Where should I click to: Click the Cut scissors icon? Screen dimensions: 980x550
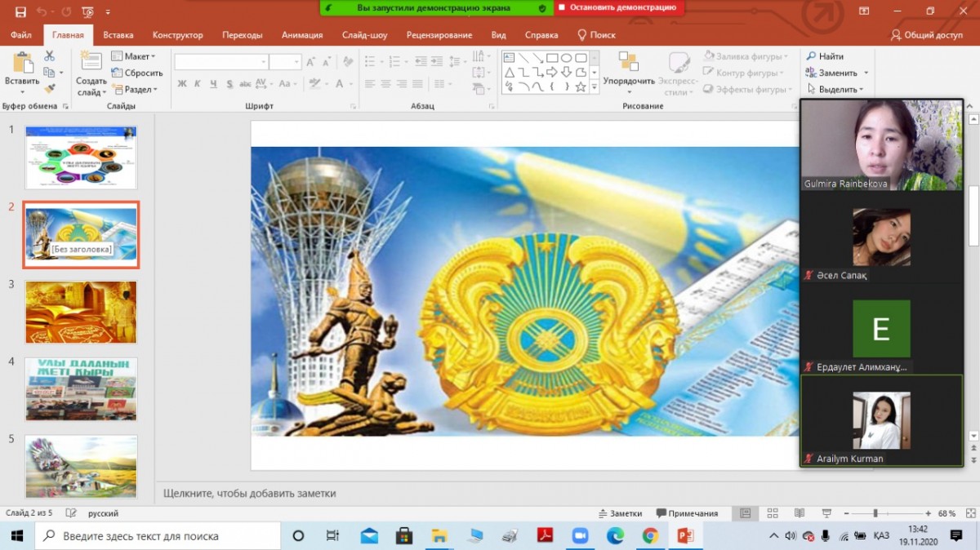(50, 56)
